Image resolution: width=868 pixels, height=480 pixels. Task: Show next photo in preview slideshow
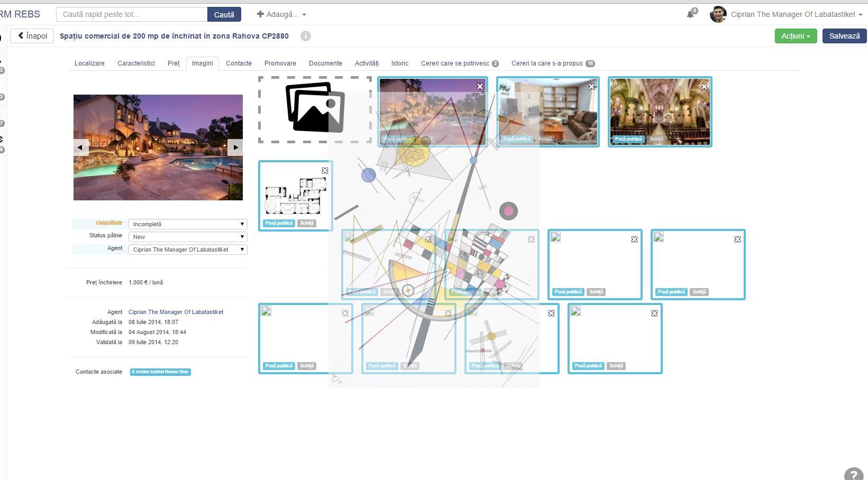pyautogui.click(x=235, y=147)
